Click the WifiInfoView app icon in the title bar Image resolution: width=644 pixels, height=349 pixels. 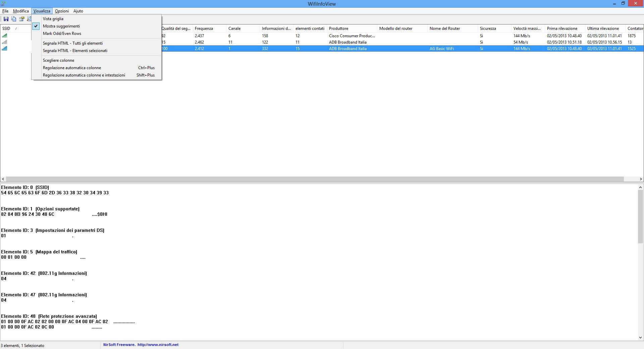(x=3, y=4)
